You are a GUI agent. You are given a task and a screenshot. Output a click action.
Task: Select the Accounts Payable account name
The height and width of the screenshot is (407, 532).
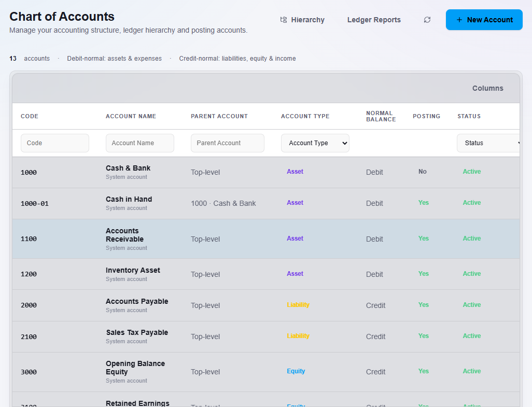137,302
